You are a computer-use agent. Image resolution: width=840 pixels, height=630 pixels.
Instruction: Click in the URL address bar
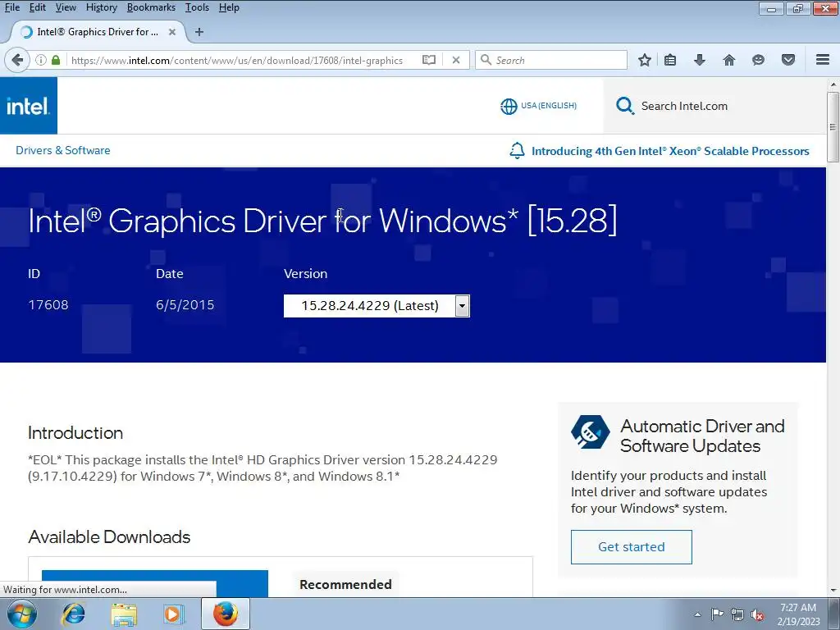pos(237,60)
